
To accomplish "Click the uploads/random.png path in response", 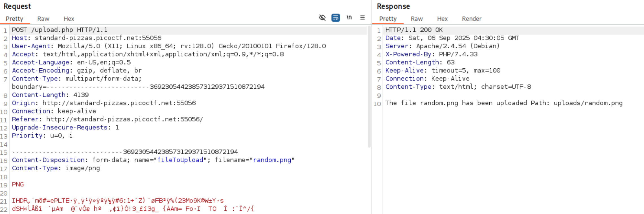I will point(588,103).
